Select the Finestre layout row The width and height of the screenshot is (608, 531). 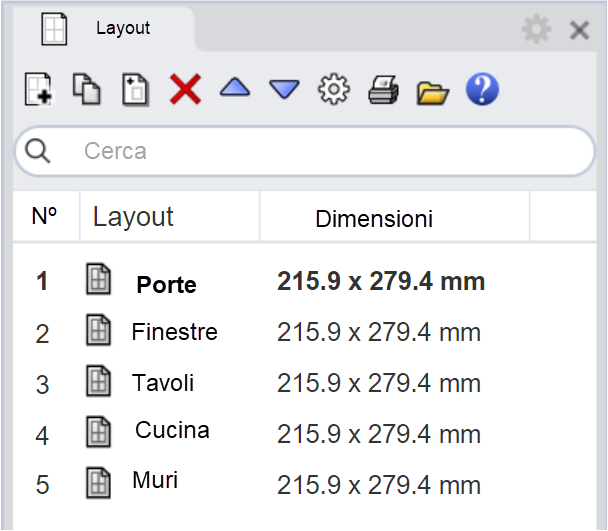305,332
